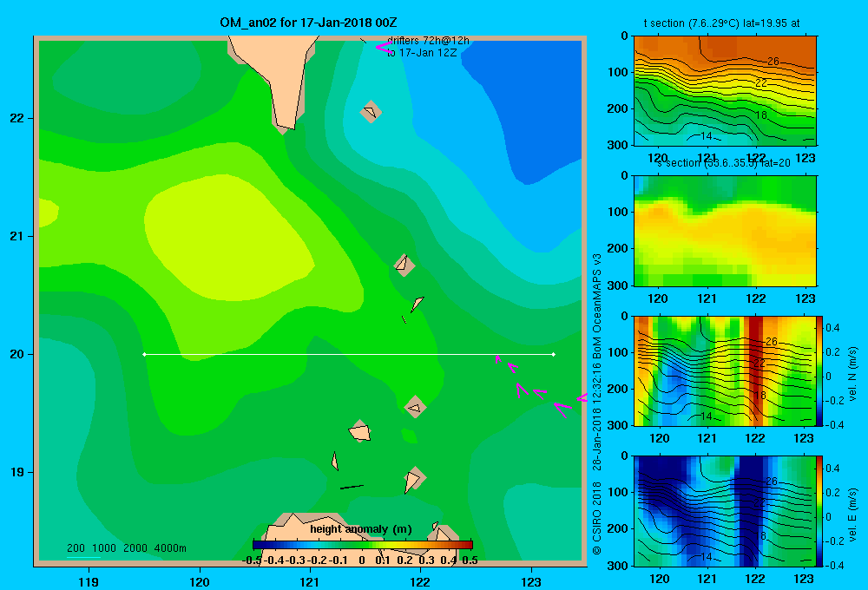This screenshot has width=868, height=590.
Task: Click the '200 1000 2000 4000m' depth legend
Action: tap(126, 548)
